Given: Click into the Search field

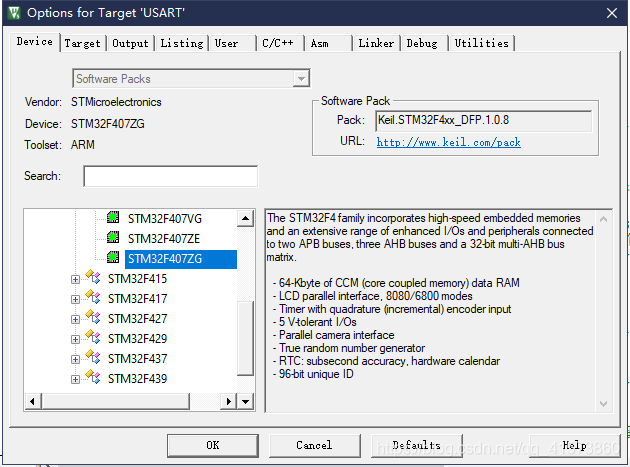Looking at the screenshot, I should pos(171,176).
